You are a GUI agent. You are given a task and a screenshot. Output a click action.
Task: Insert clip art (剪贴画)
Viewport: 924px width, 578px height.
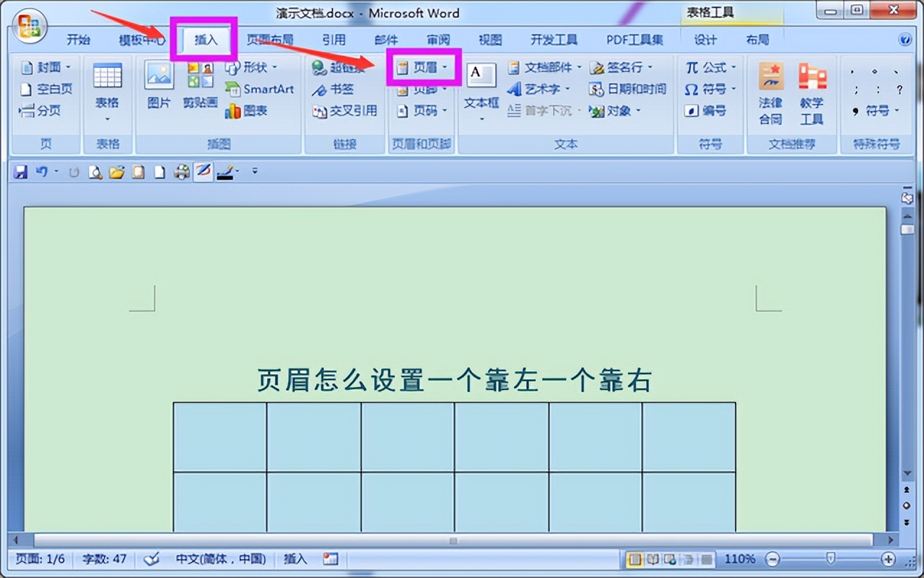200,85
